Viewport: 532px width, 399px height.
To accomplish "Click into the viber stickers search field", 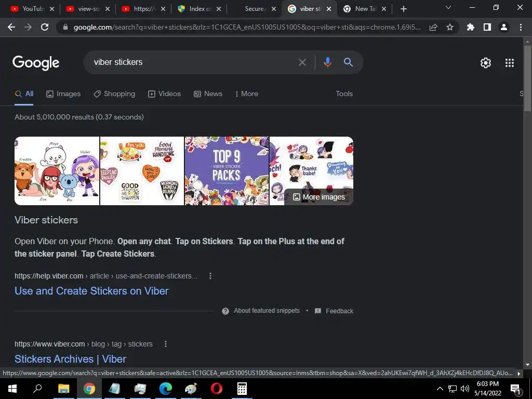I will coord(193,62).
